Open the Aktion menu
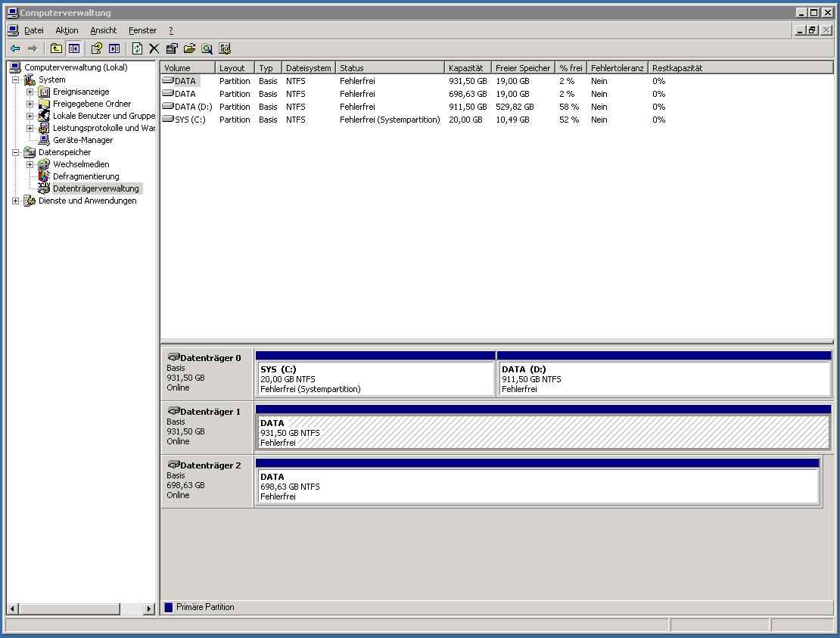Image resolution: width=840 pixels, height=638 pixels. (67, 30)
